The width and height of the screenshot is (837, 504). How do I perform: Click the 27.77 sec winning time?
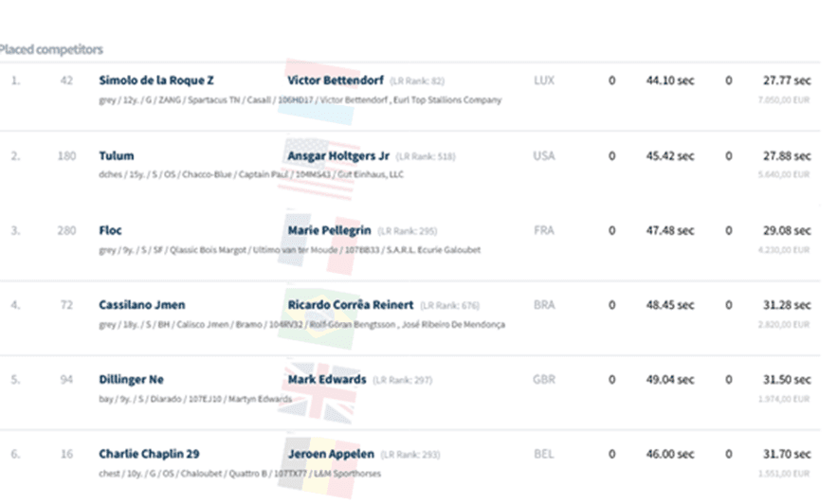pos(787,81)
